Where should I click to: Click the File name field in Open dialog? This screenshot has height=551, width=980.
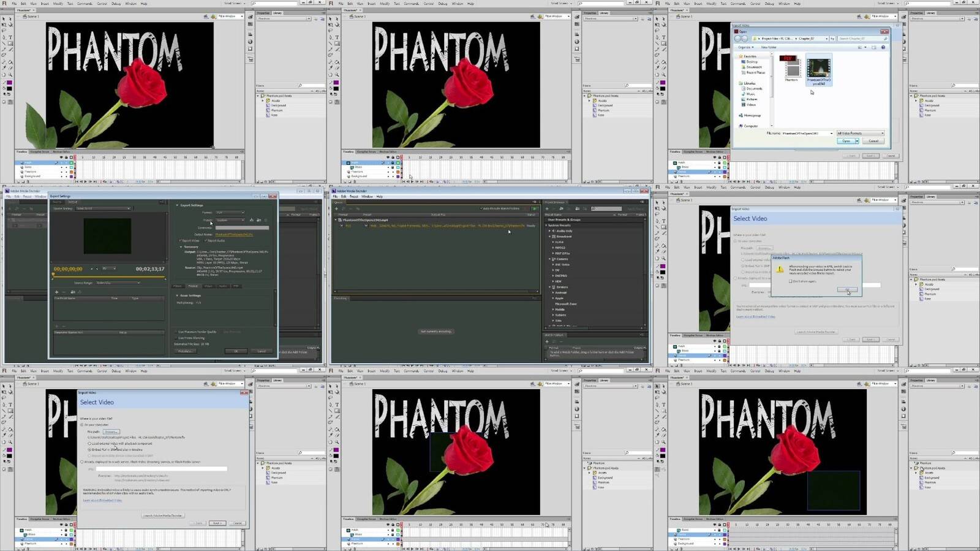(x=808, y=133)
